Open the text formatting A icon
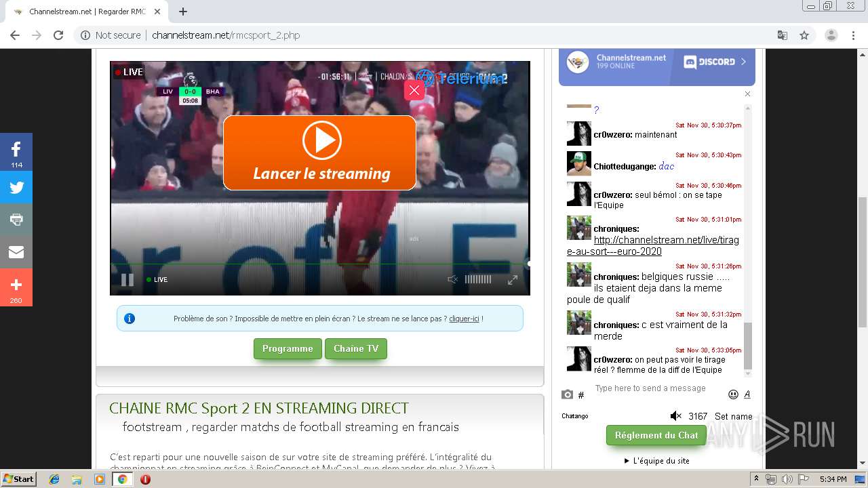The width and height of the screenshot is (868, 488). tap(747, 394)
